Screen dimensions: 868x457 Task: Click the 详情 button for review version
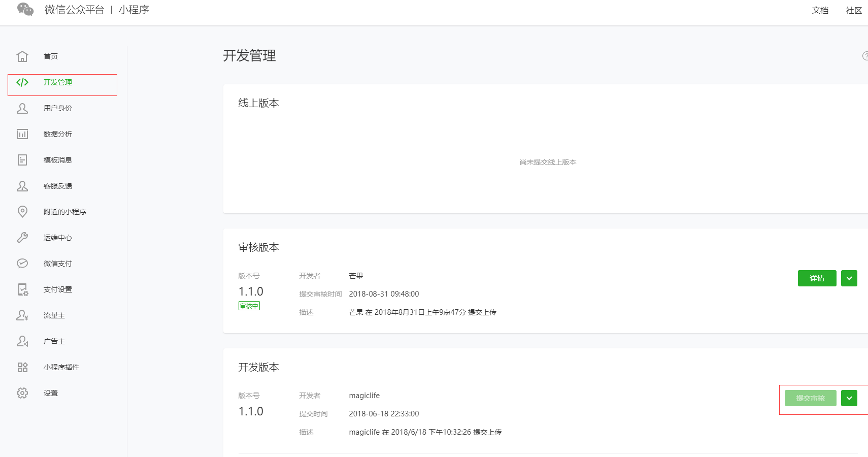pos(817,278)
